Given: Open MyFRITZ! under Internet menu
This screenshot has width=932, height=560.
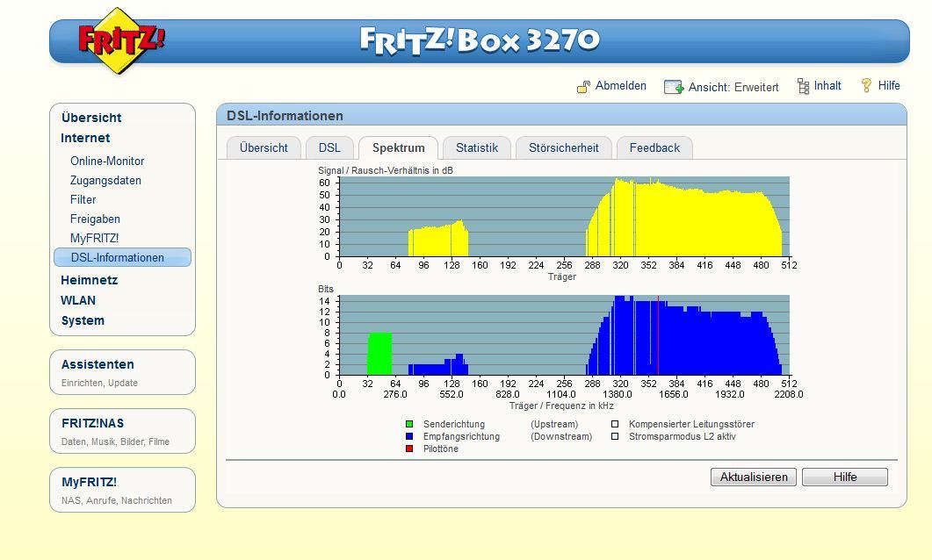Looking at the screenshot, I should pos(95,238).
